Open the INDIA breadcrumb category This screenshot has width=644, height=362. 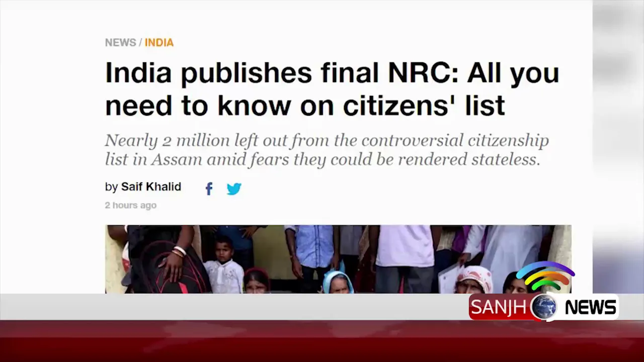159,43
